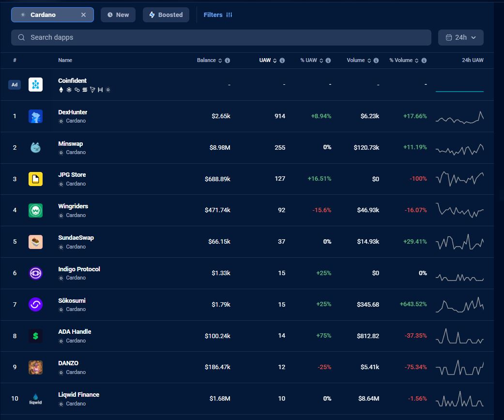View the Sōkosumi 24h UAW sparkline
Image resolution: width=504 pixels, height=420 pixels.
pos(459,305)
